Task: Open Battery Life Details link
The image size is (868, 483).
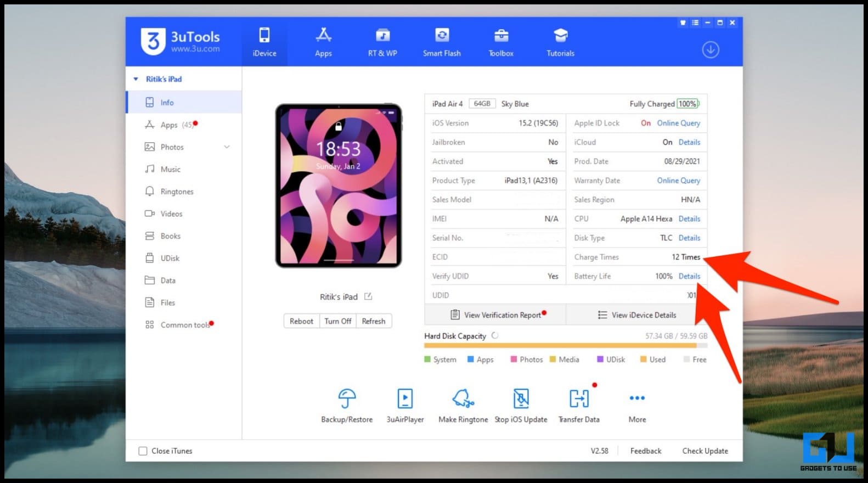Action: (x=689, y=276)
